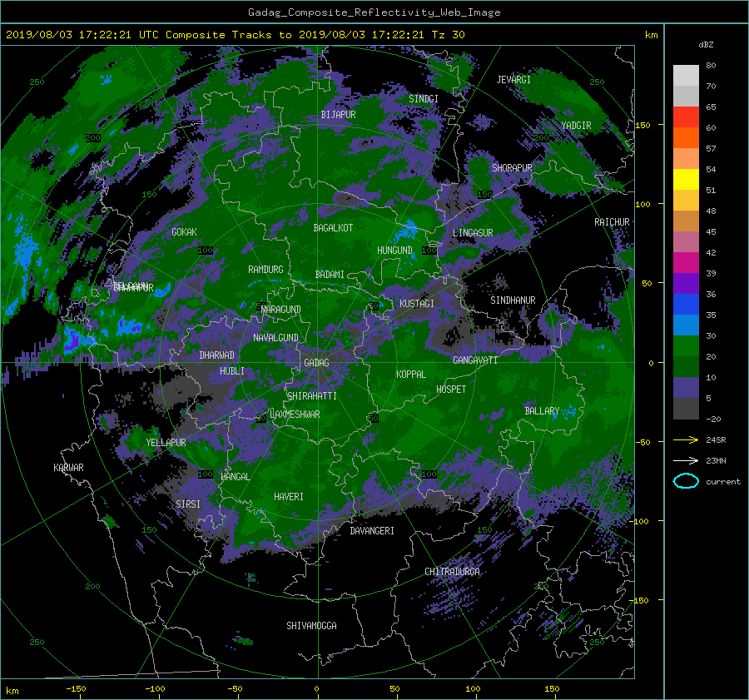Click the RAICHUR city label

(x=612, y=222)
